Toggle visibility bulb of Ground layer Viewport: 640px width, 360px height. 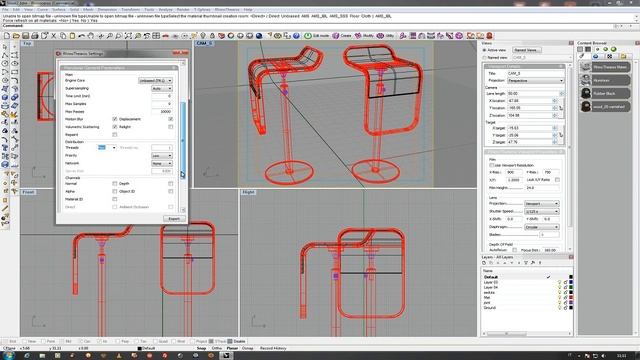tap(560, 308)
